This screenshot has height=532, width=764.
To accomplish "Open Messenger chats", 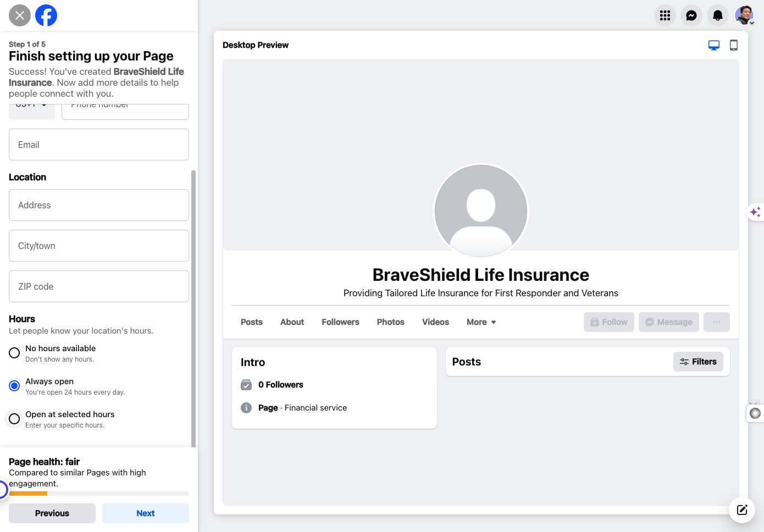I will click(x=691, y=15).
